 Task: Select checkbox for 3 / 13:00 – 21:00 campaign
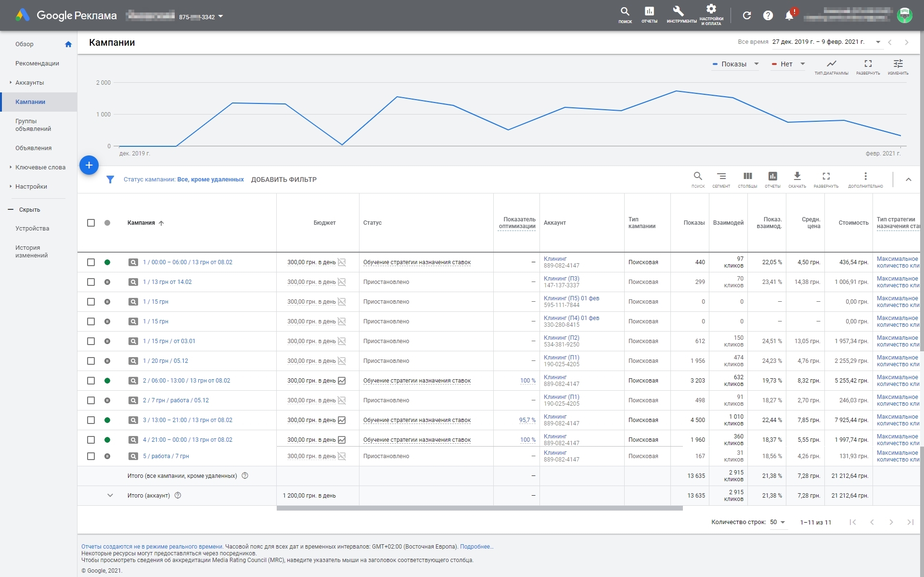click(91, 420)
